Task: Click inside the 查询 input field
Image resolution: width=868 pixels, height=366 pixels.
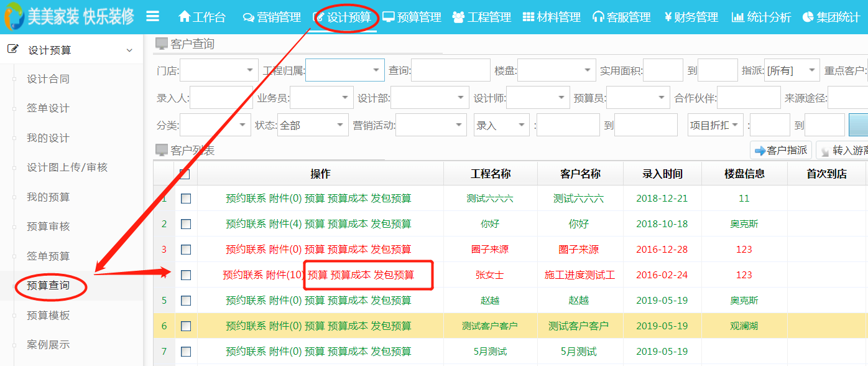Action: [450, 70]
